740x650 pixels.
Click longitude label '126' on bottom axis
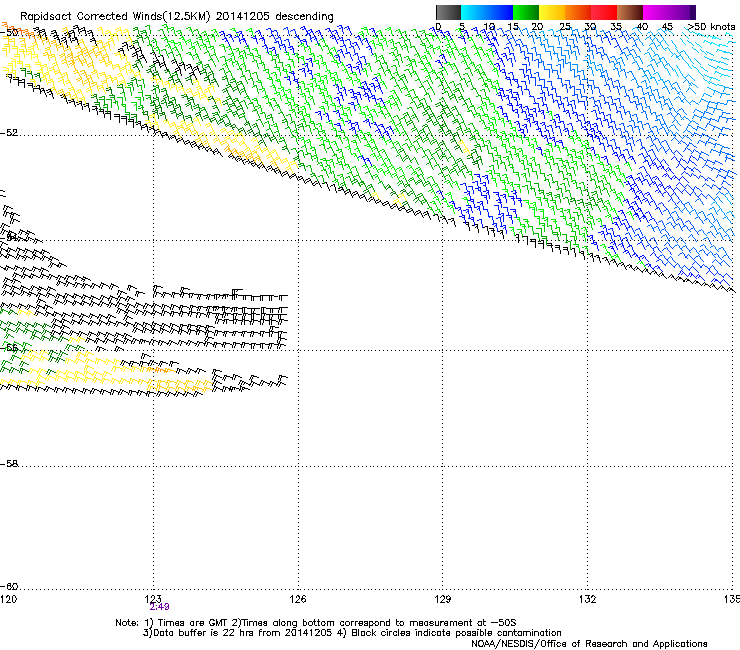coord(298,599)
